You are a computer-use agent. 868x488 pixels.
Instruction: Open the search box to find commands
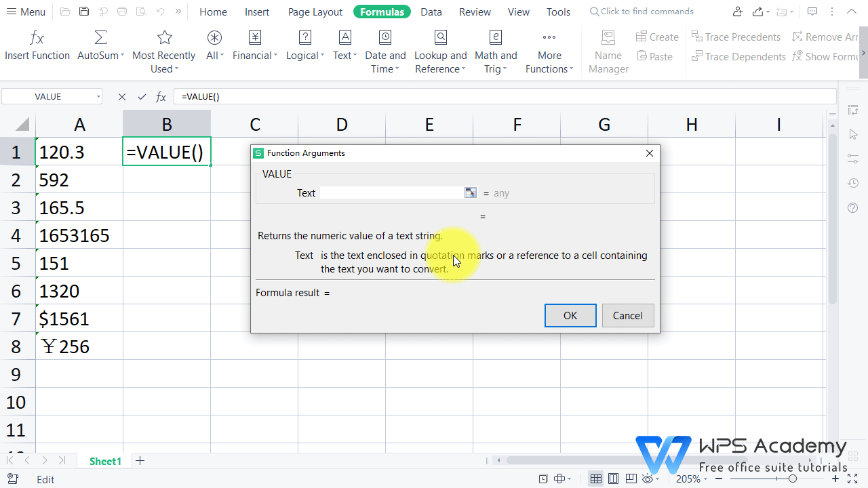coord(641,11)
